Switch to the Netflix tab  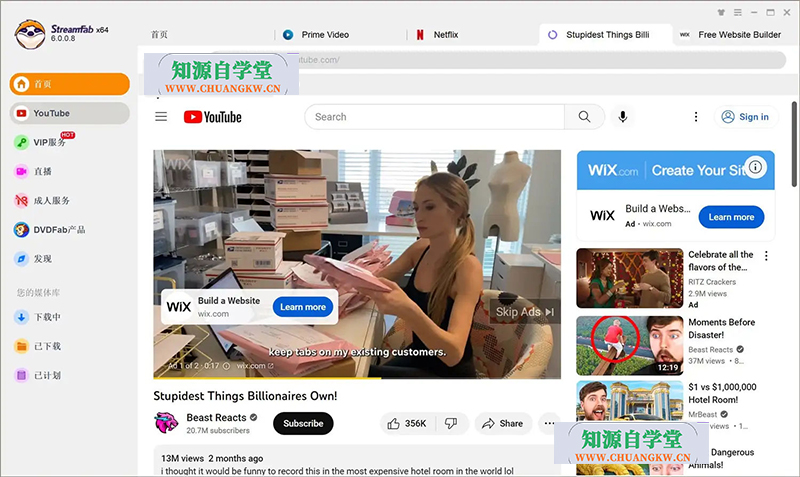click(x=445, y=34)
